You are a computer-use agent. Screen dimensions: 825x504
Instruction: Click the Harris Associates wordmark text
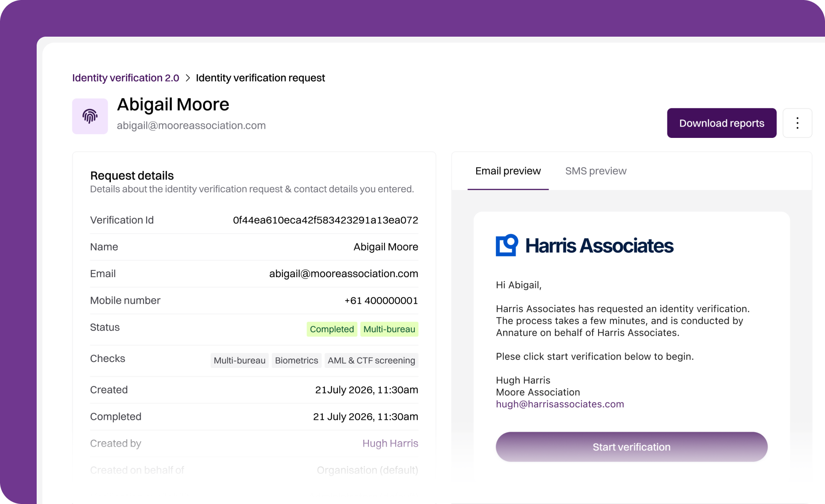[x=599, y=246]
